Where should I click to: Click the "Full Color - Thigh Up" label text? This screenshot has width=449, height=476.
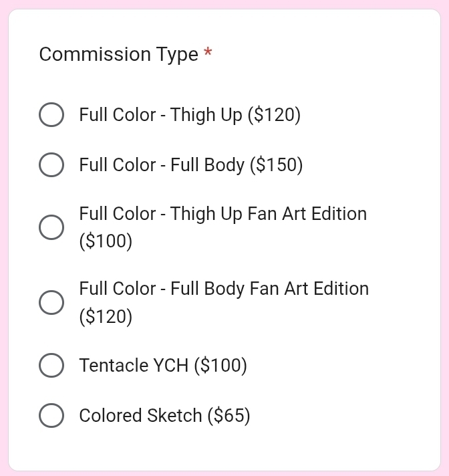click(160, 115)
